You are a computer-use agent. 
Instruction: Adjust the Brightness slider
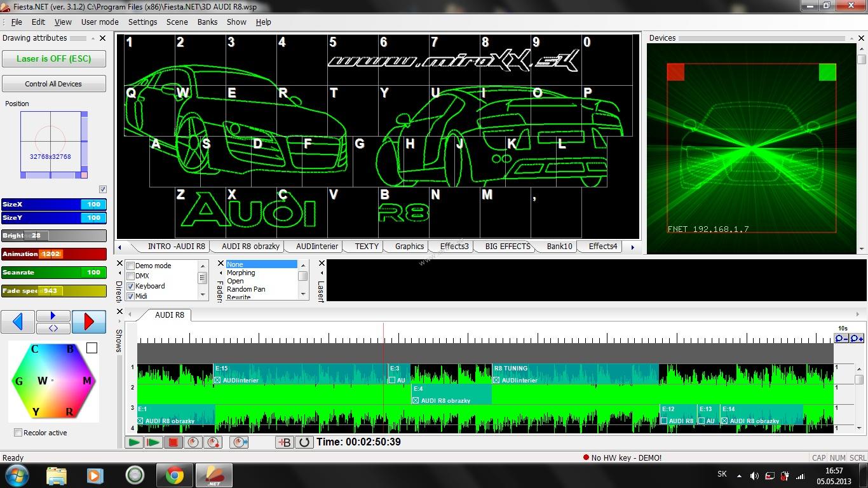click(54, 235)
